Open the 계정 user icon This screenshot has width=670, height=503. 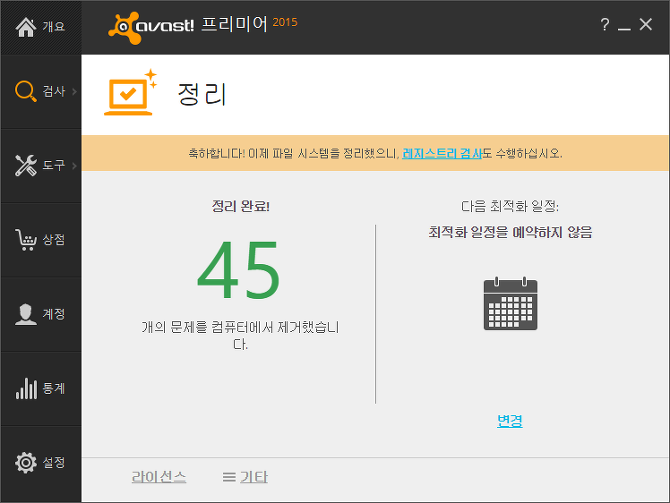pyautogui.click(x=26, y=314)
